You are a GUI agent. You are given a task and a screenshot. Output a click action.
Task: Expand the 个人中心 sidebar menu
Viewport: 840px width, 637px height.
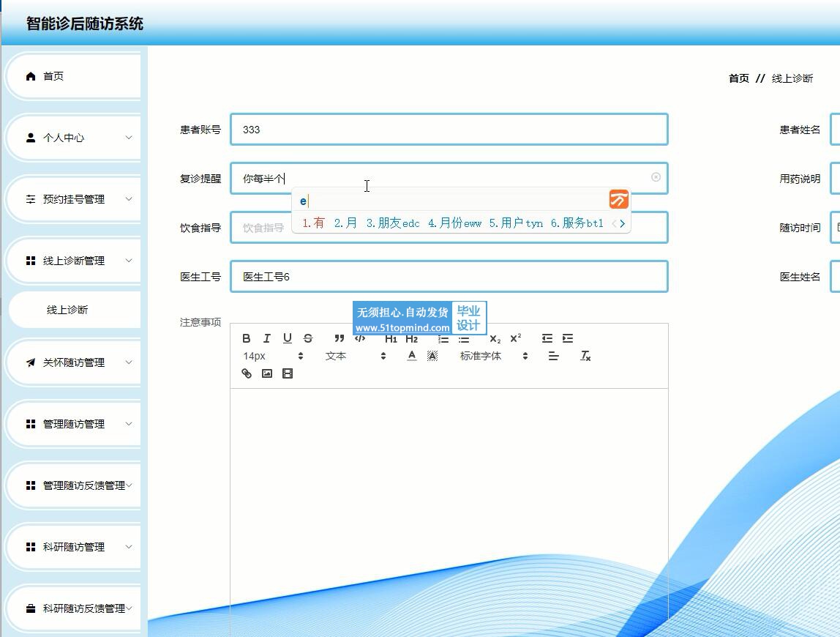[73, 138]
